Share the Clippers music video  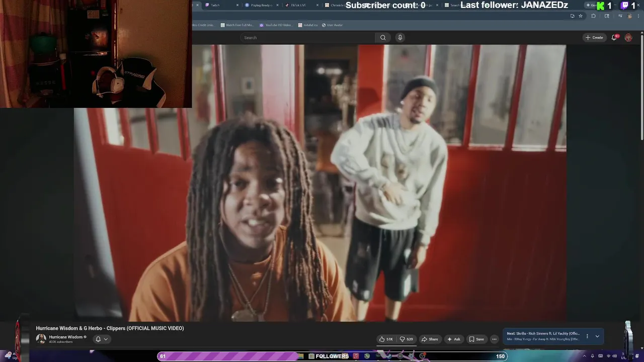[x=430, y=339]
